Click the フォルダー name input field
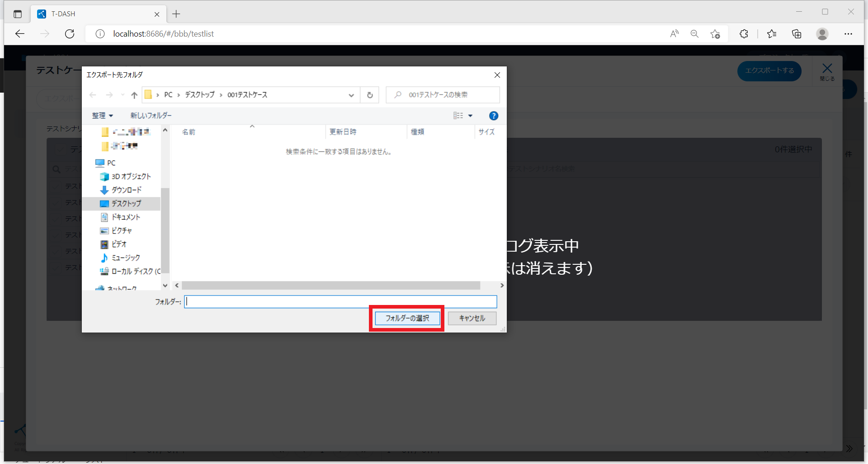Viewport: 868px width, 464px height. 340,301
